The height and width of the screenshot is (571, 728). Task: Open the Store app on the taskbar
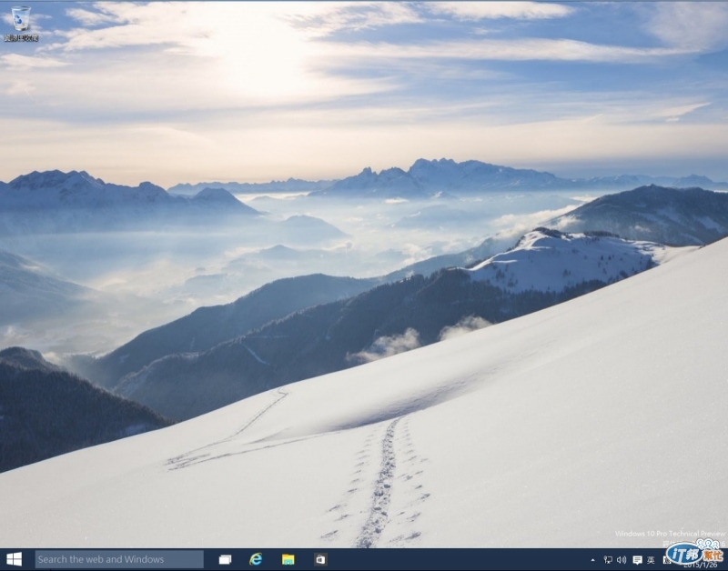pyautogui.click(x=320, y=559)
